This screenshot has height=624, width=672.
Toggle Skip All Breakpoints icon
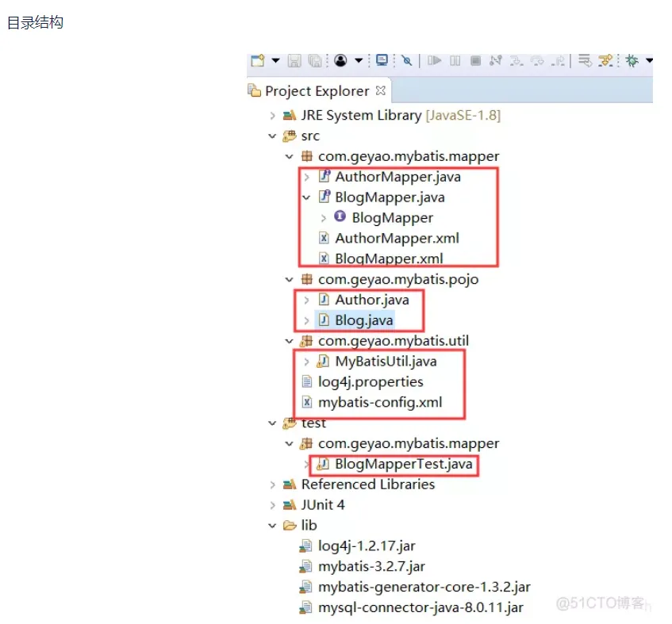(x=407, y=61)
